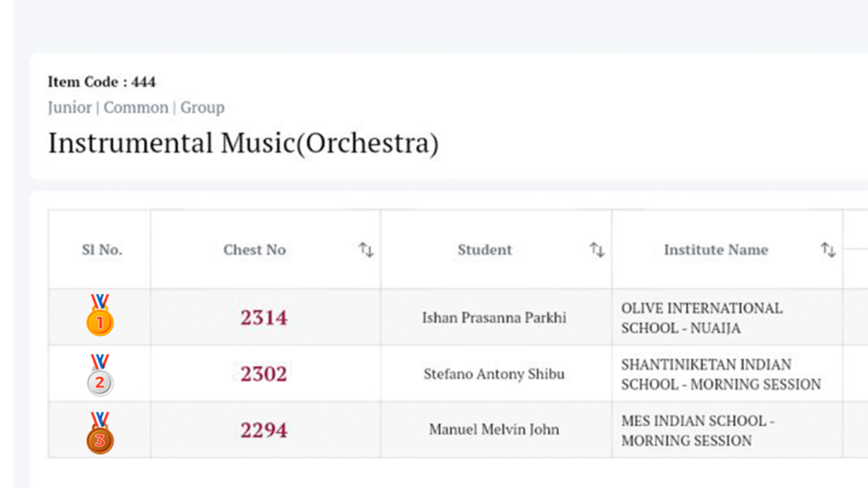This screenshot has width=868, height=488.
Task: Click Shantiniketan Indian School institute cell
Action: (x=721, y=374)
